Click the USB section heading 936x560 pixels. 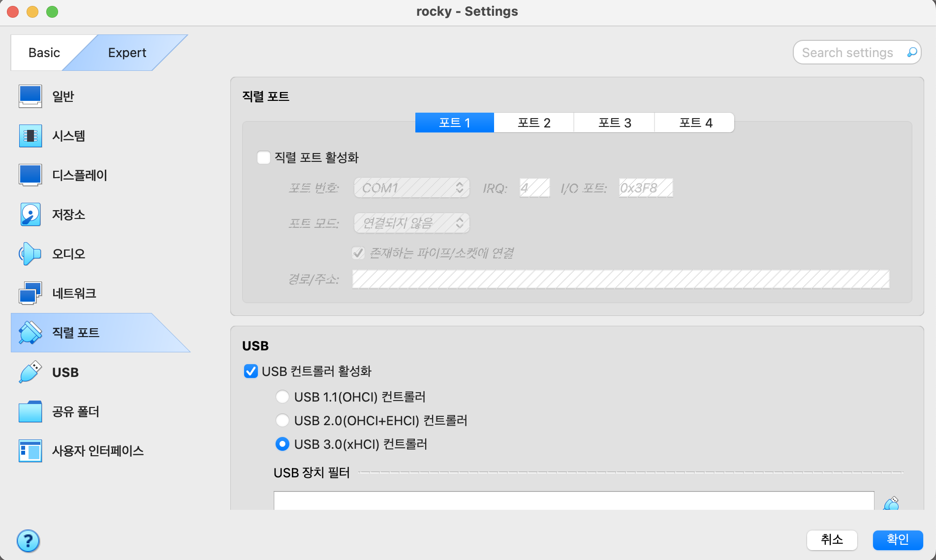coord(255,346)
